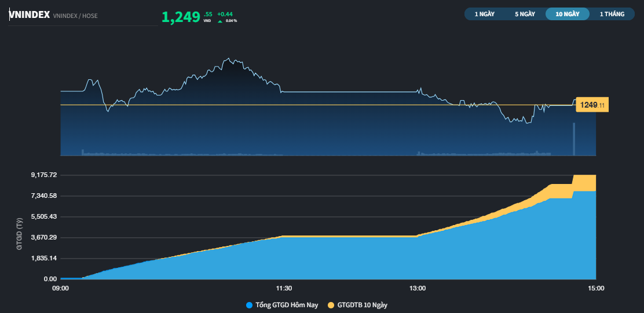
Task: Toggle the Tổng GTGD Hôm Nay series
Action: coord(286,305)
